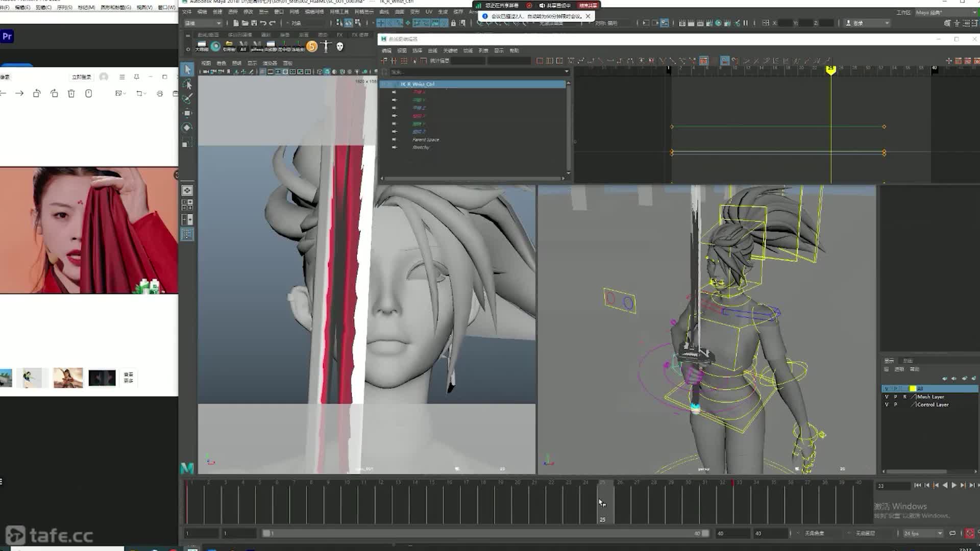This screenshot has height=551, width=980.
Task: Click the Open Scene folder icon
Action: pos(245,23)
